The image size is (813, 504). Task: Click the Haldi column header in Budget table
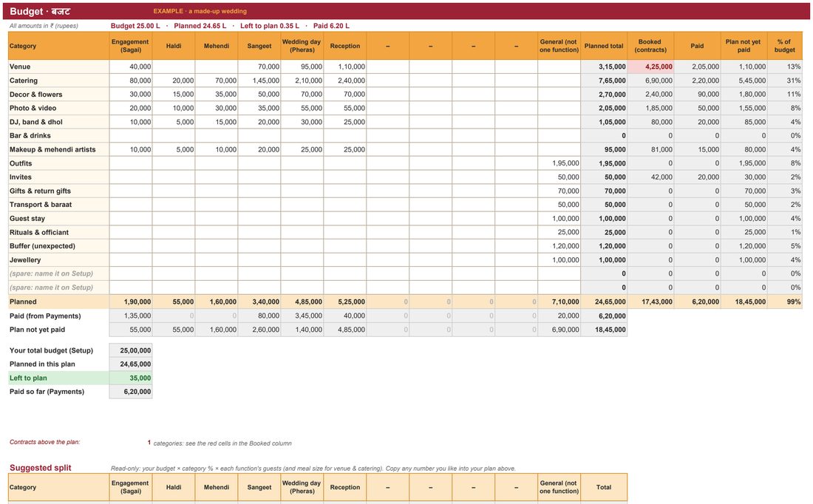[x=174, y=46]
